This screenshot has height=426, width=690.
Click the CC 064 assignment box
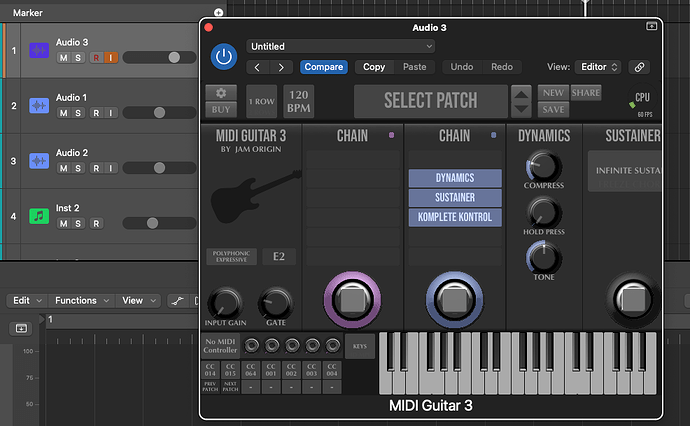pos(250,370)
